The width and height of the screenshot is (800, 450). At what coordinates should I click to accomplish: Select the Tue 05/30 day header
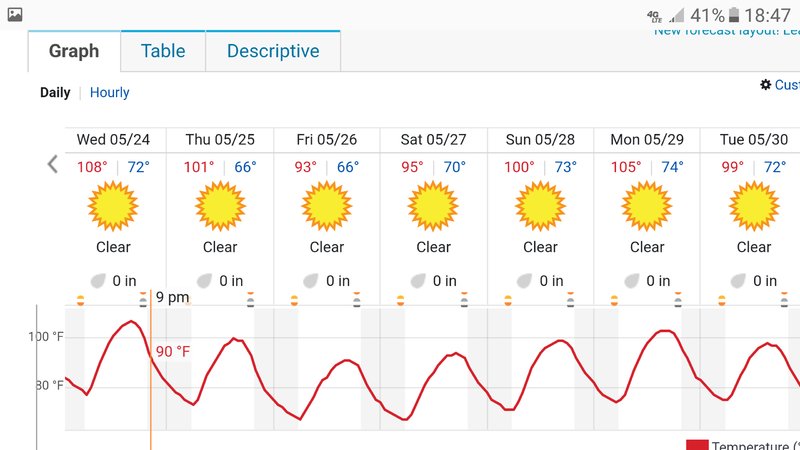tap(754, 139)
